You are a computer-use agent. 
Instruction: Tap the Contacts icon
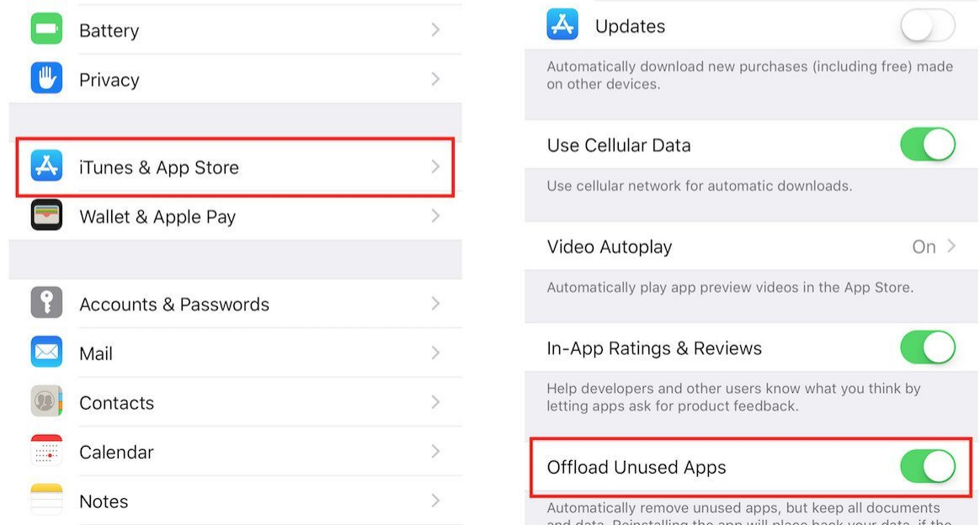[x=46, y=400]
